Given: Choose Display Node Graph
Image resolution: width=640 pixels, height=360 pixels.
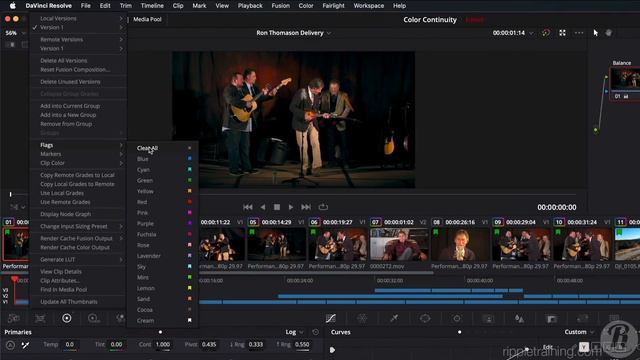Looking at the screenshot, I should pos(78,214).
